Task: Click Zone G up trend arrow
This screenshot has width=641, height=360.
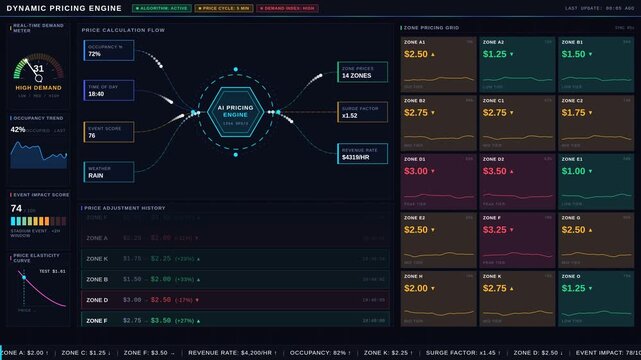Action: (x=590, y=230)
